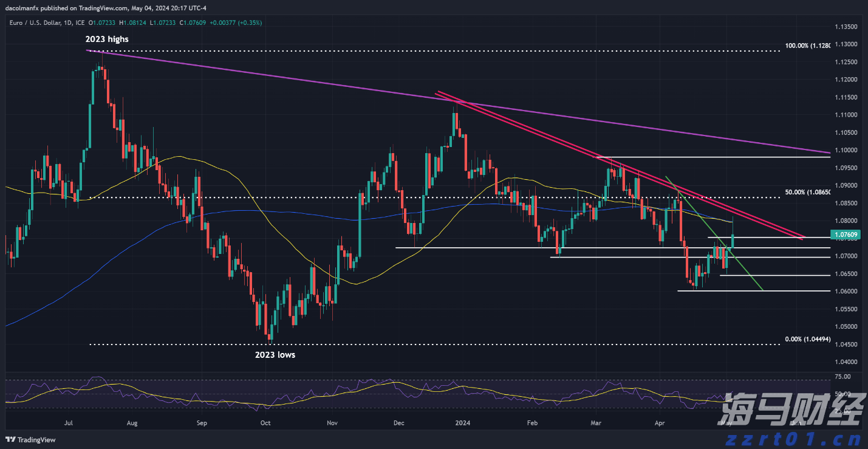Click 1.11500 on the price axis
868x449 pixels.
click(846, 98)
